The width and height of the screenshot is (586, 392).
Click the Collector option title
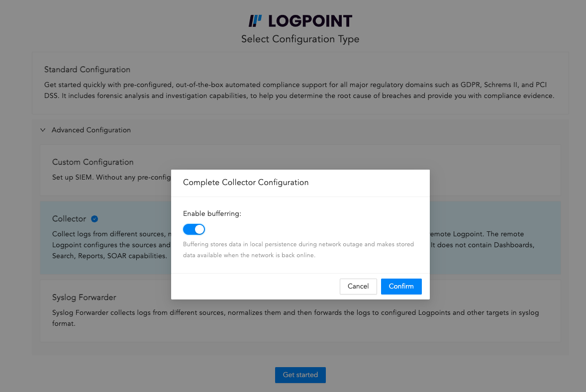point(69,219)
